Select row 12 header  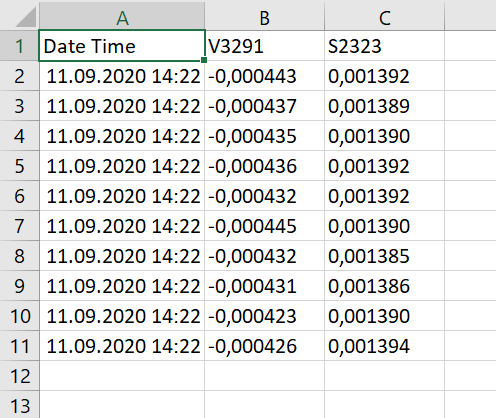point(19,376)
